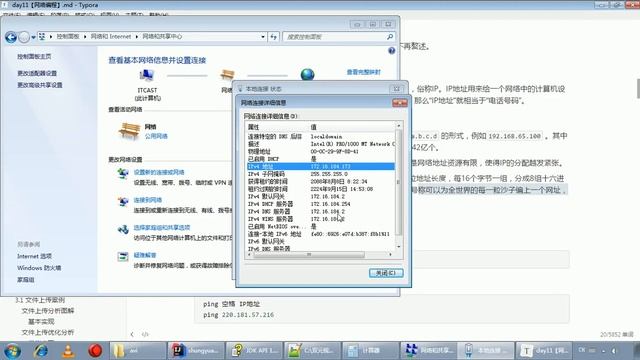The image size is (640, 360).
Task: Open Internet 选项 in the sidebar
Action: pos(34,256)
